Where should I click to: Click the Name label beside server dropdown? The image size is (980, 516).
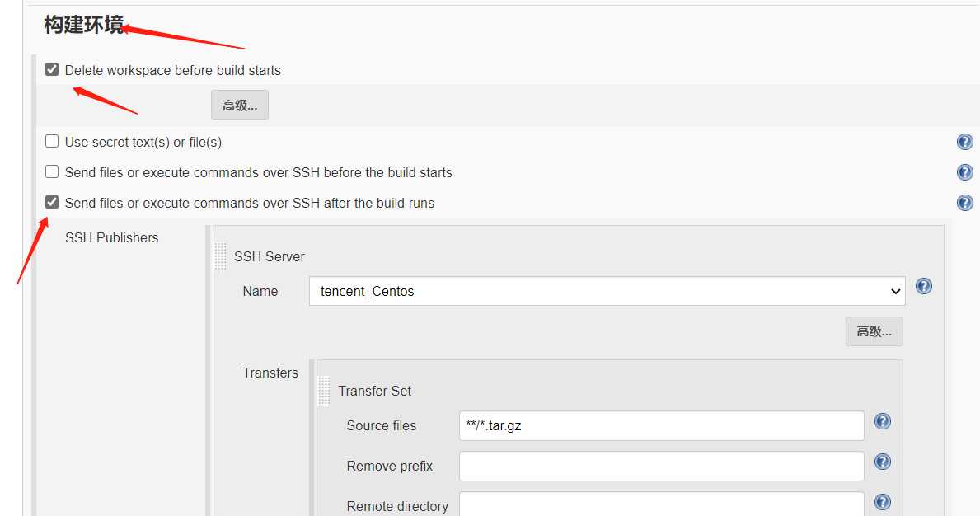click(260, 291)
